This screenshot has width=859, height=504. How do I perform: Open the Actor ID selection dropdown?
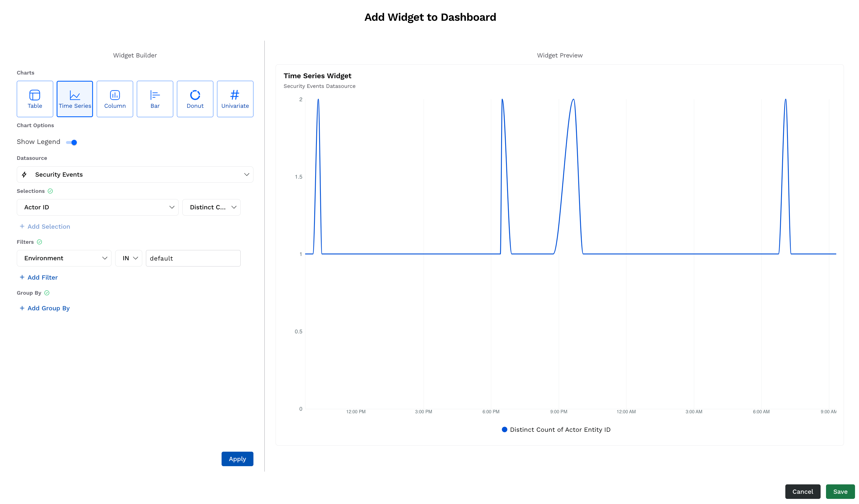(x=98, y=207)
